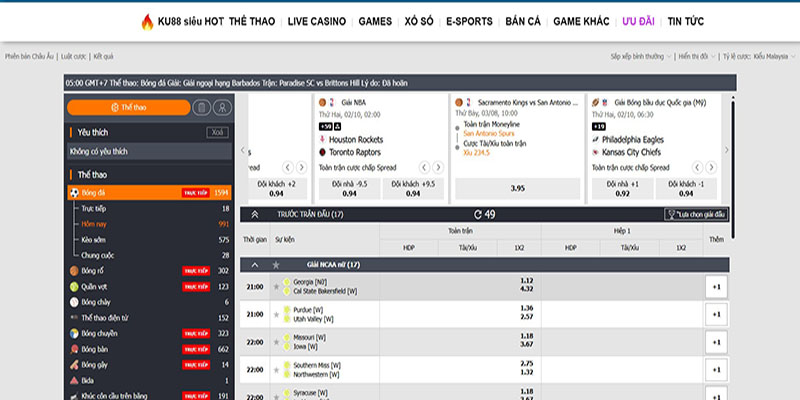Collapse the Trước trận đấu section
Viewport: 800px width, 400px height.
pos(255,214)
